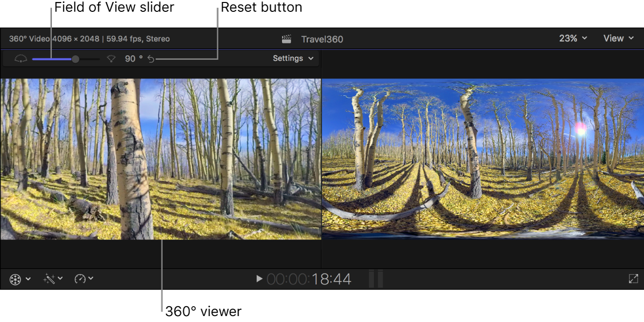
Task: Click the Settings text label
Action: coord(287,58)
